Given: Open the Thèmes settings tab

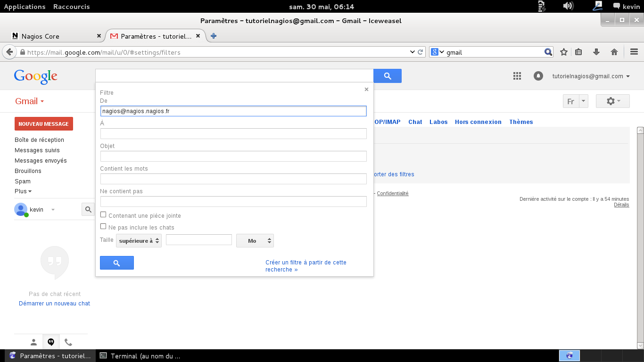Looking at the screenshot, I should click(521, 122).
